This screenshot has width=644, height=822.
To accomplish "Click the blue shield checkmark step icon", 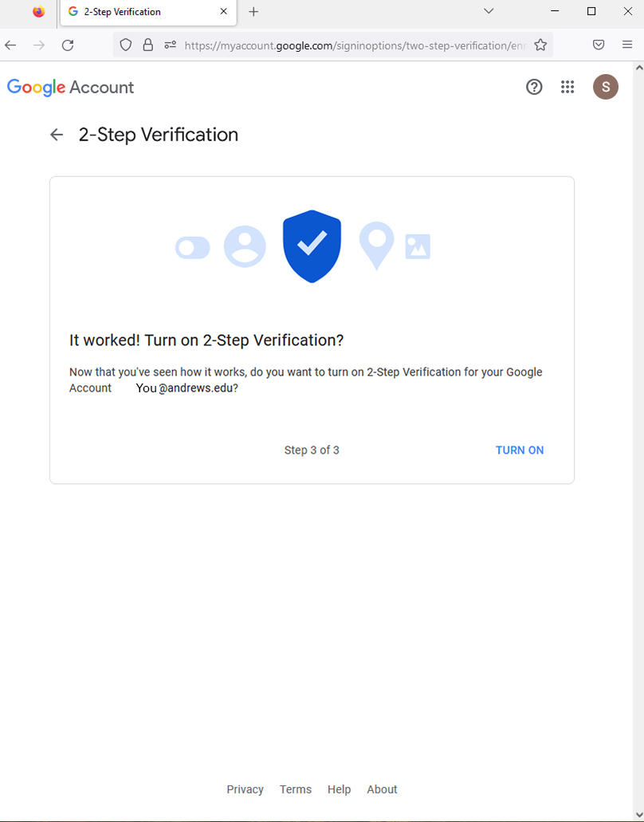I will 312,246.
